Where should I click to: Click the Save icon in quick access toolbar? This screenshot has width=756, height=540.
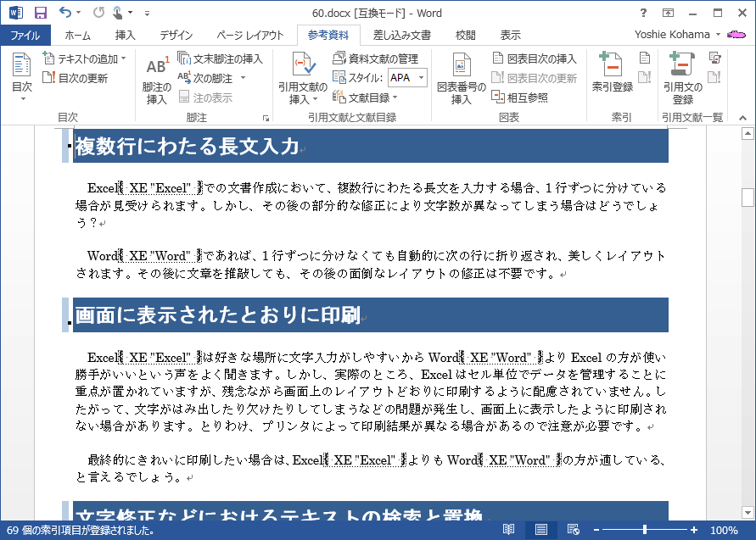click(x=41, y=13)
